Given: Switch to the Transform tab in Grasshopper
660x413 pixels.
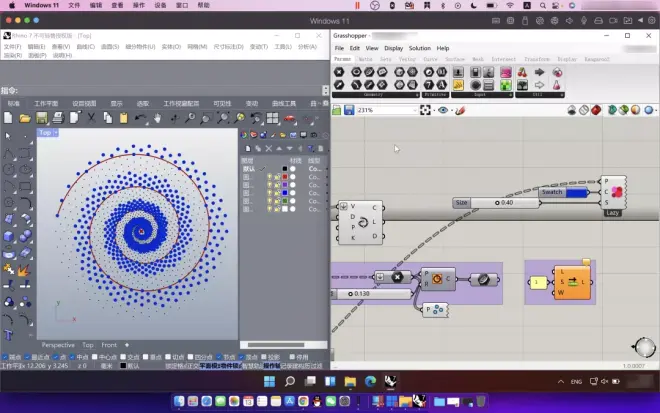Looking at the screenshot, I should click(x=537, y=59).
